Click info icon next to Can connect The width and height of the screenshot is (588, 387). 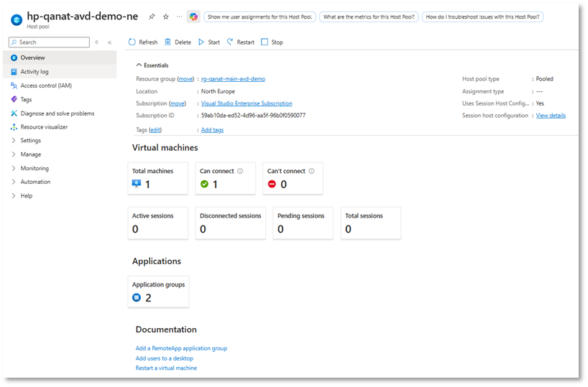coord(240,171)
